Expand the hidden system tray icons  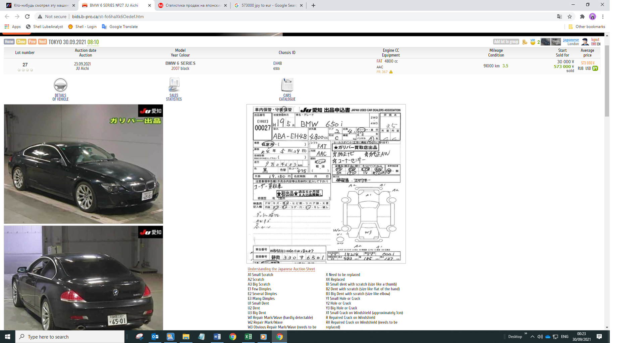point(532,337)
